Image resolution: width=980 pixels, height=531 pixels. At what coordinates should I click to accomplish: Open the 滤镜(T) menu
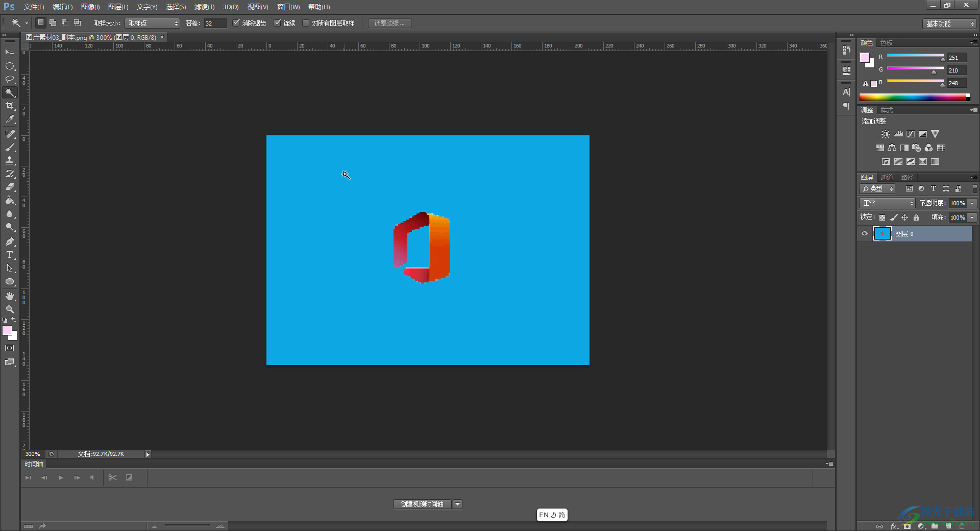tap(204, 7)
